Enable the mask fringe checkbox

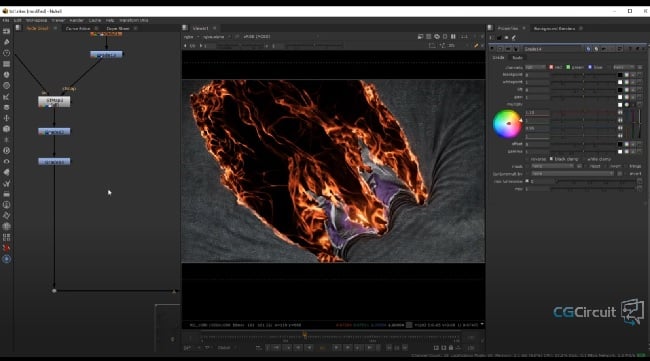coord(626,166)
